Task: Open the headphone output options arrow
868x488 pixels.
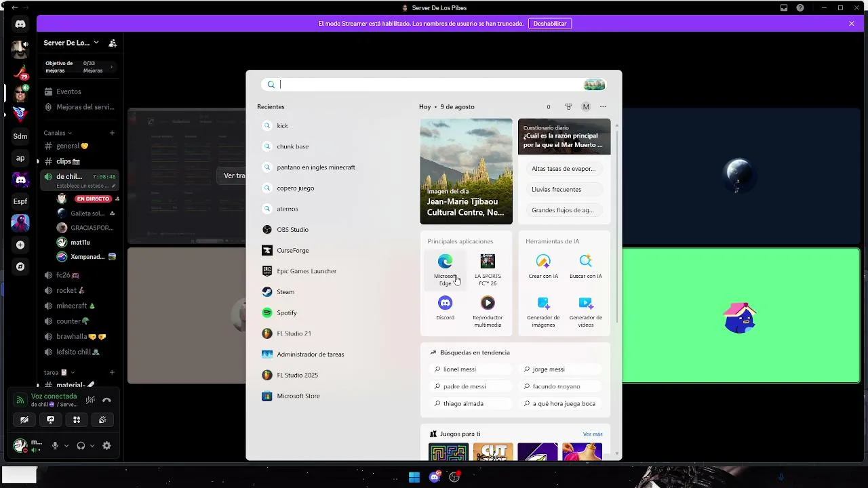Action: (x=92, y=446)
